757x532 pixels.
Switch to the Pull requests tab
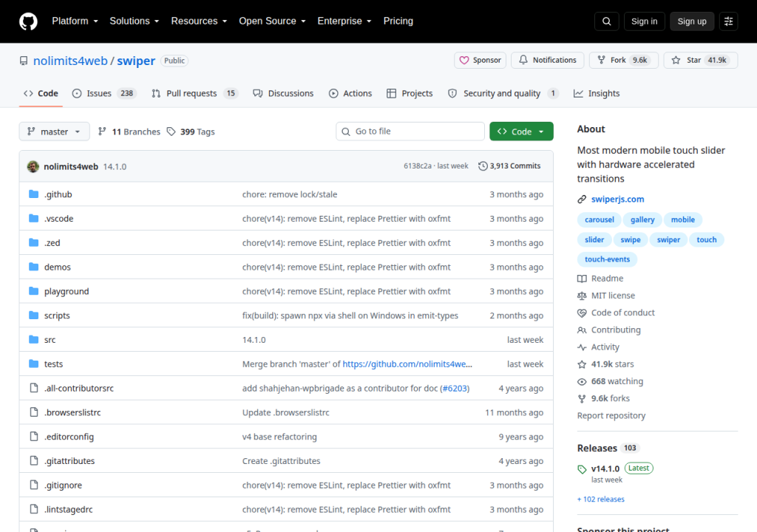coord(195,94)
